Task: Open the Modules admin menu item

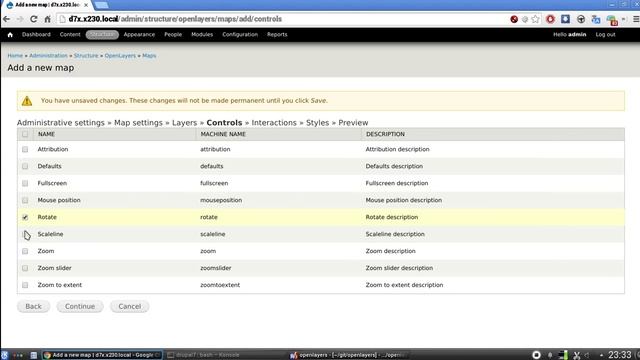Action: (202, 35)
